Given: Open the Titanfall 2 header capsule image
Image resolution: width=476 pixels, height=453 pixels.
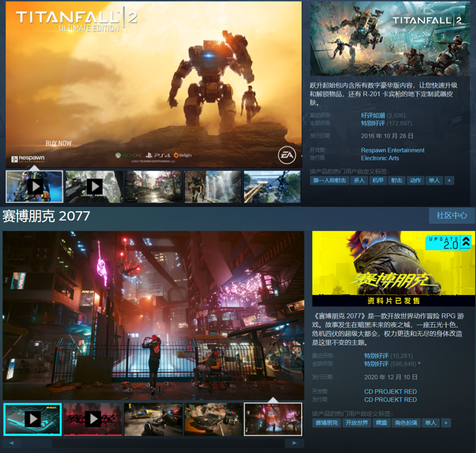Looking at the screenshot, I should [x=390, y=39].
